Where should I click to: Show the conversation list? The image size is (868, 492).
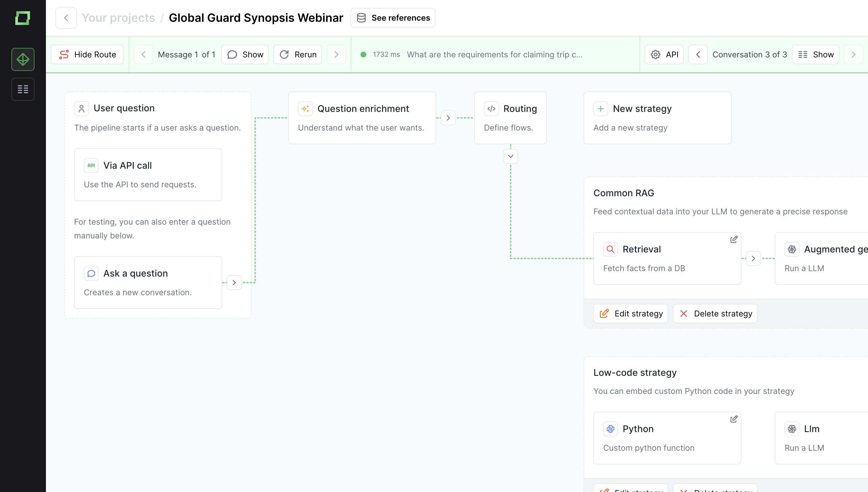pyautogui.click(x=815, y=55)
